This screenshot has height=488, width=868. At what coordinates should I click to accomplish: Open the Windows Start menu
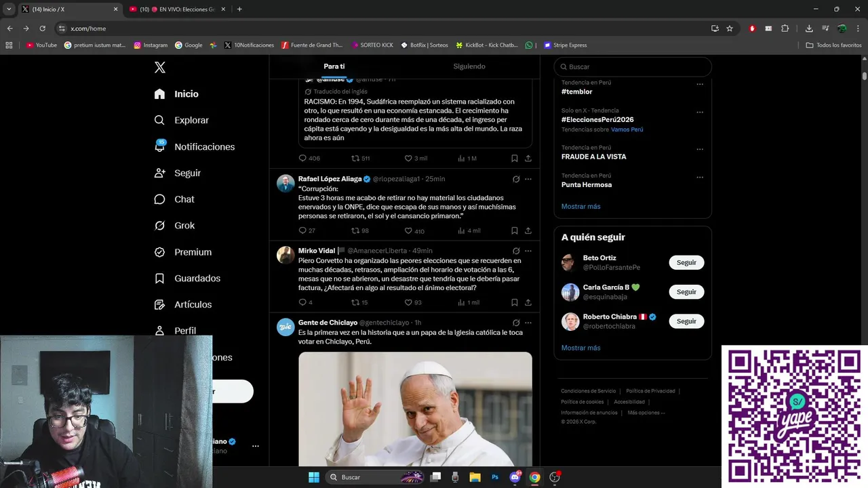pyautogui.click(x=313, y=477)
